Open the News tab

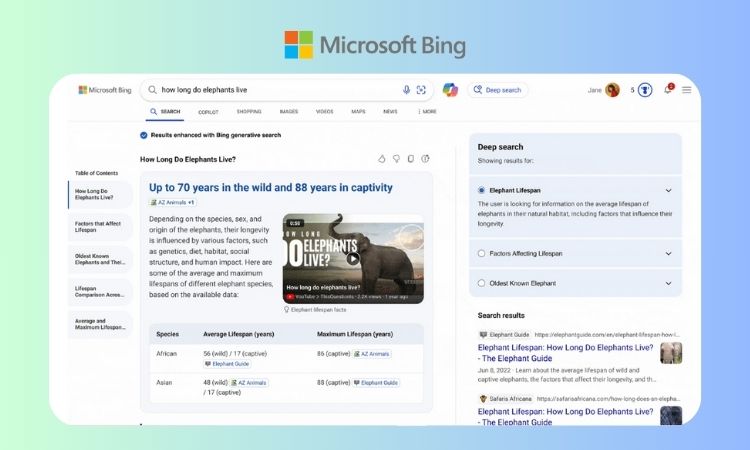point(390,111)
